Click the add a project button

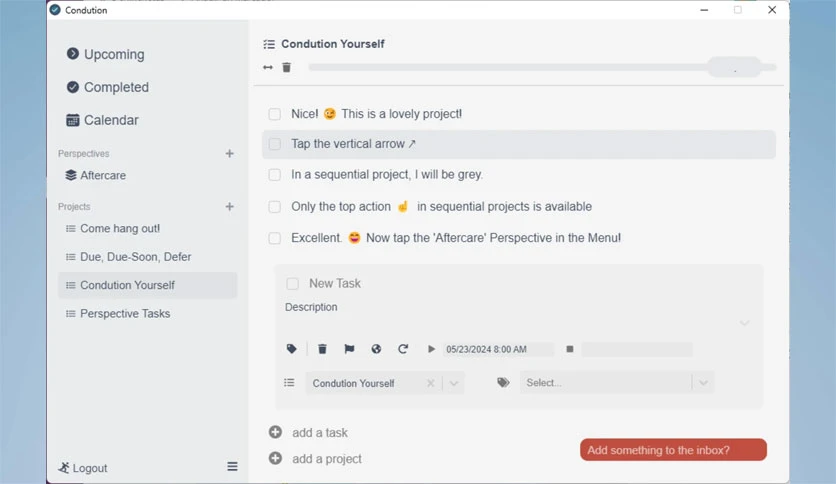click(315, 458)
